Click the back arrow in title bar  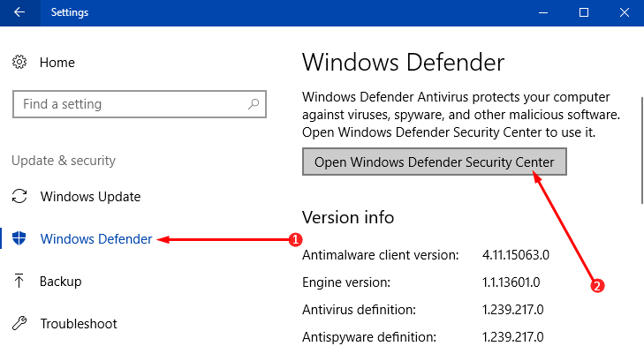point(19,12)
